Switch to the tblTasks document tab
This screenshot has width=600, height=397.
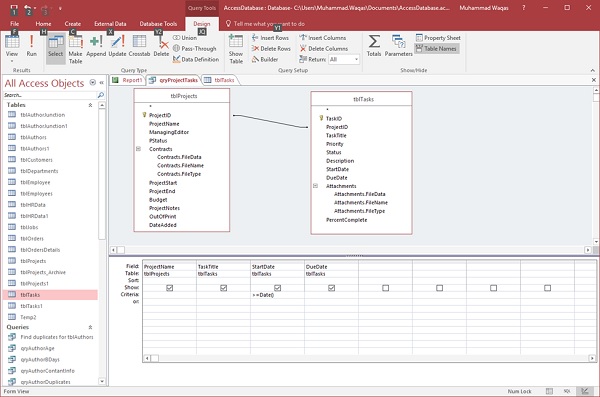click(220, 80)
